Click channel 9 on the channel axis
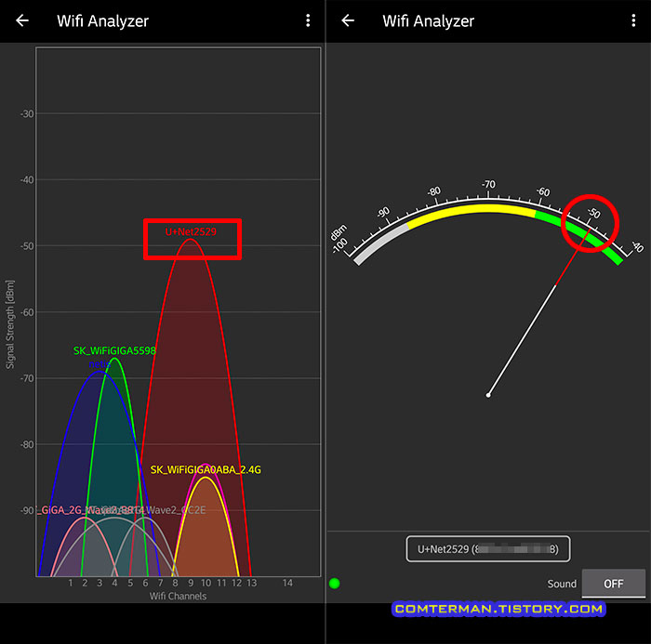The width and height of the screenshot is (651, 644). tap(191, 583)
